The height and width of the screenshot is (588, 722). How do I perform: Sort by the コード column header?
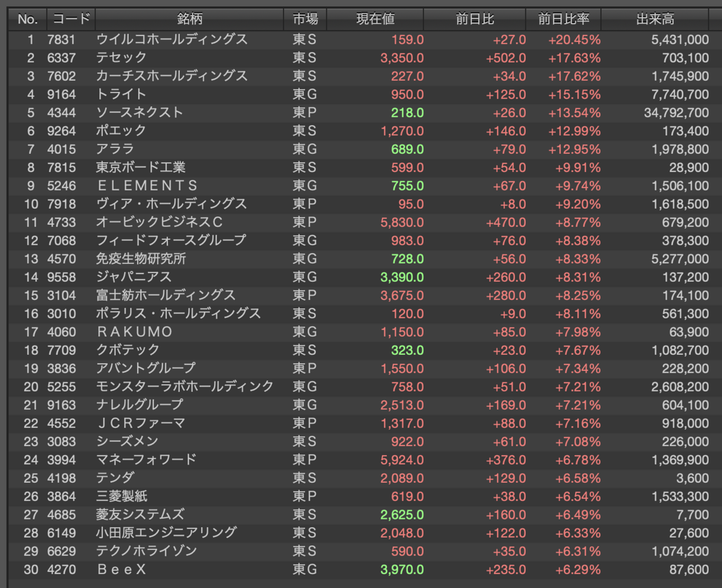click(x=70, y=19)
